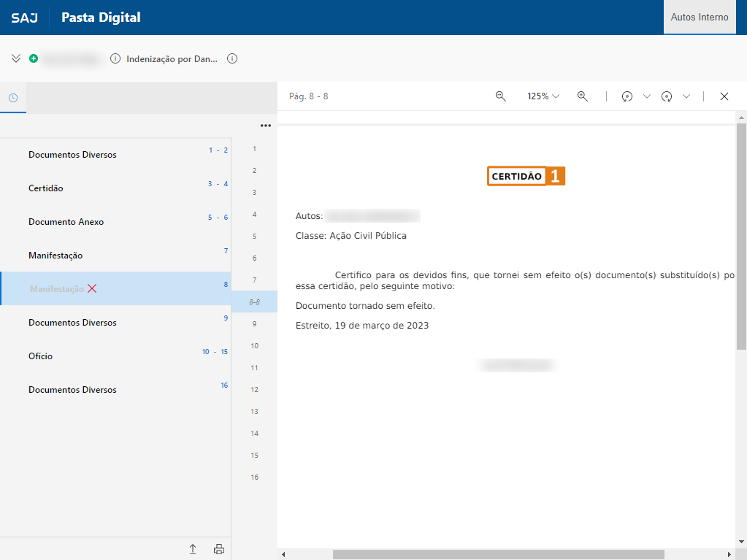
Task: Click red X on voided Manifestação
Action: click(92, 288)
